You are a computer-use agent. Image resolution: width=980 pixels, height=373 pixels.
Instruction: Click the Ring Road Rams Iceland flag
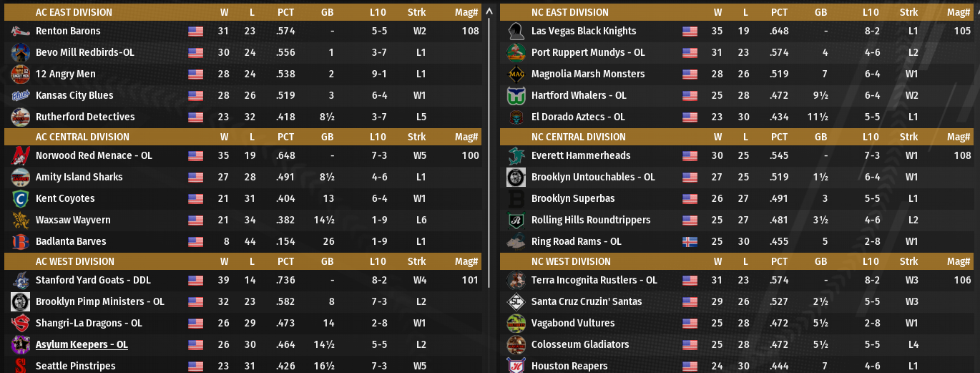point(690,242)
